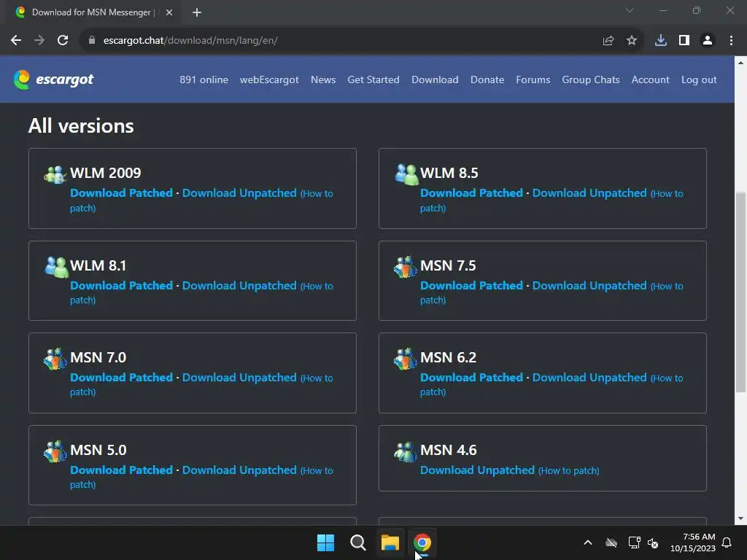Viewport: 747px width, 560px height.
Task: Open the clock showing 7:56 AM
Action: coord(693,542)
